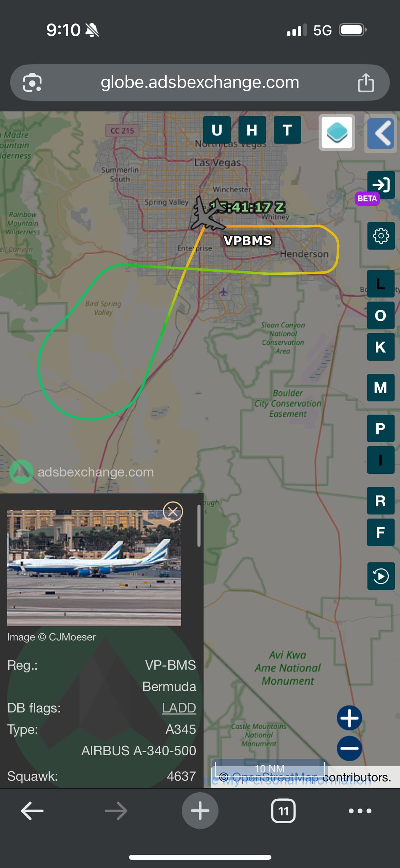Open the tab switcher showing 11 tabs
400x868 pixels.
point(283,811)
